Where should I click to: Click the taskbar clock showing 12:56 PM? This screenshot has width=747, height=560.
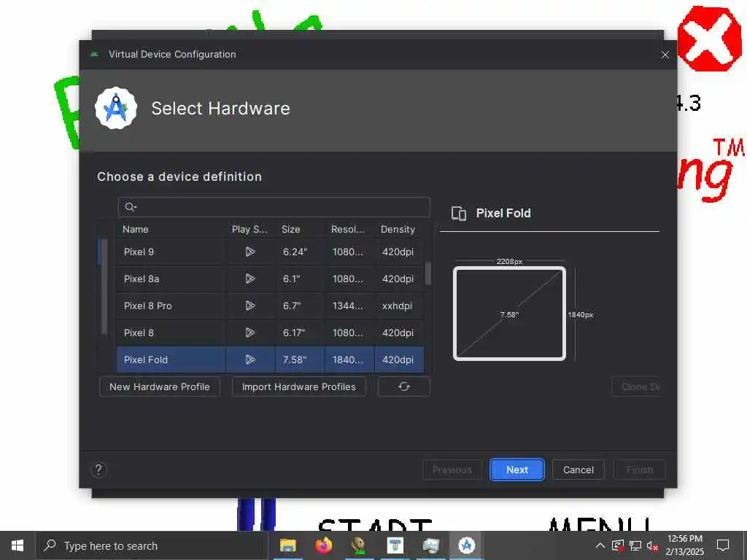[684, 545]
